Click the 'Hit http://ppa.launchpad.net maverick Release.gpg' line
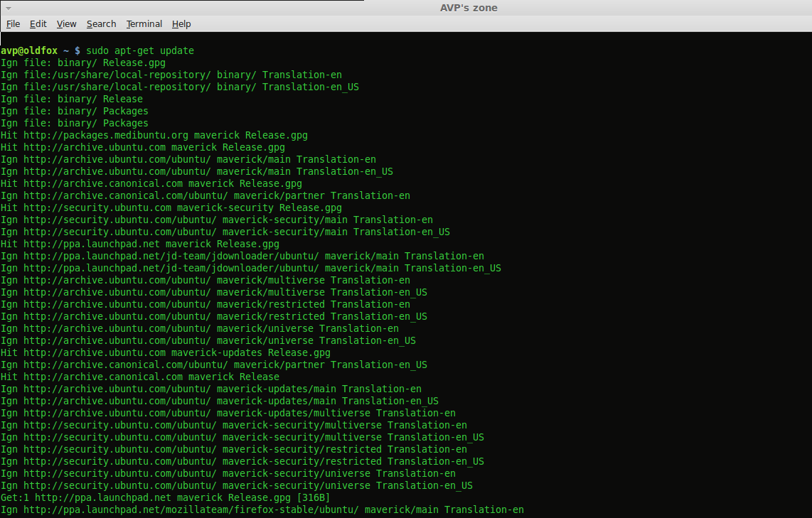Image resolution: width=812 pixels, height=518 pixels. [x=140, y=244]
